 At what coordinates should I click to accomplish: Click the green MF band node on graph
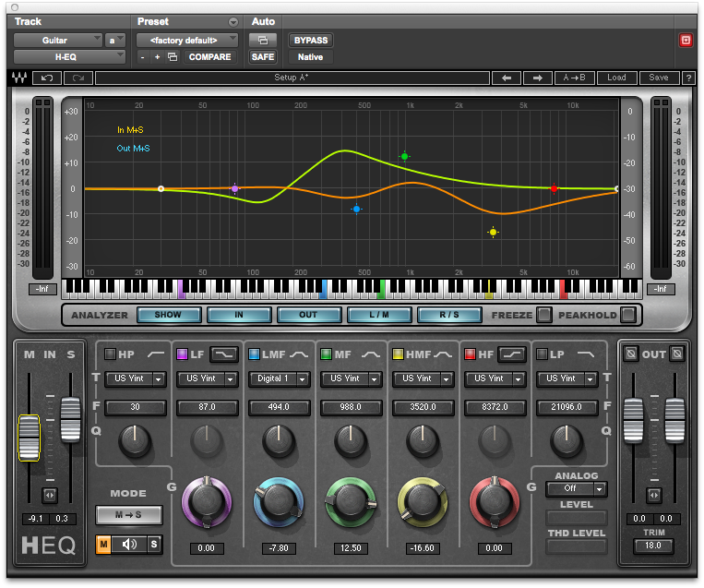(x=404, y=156)
